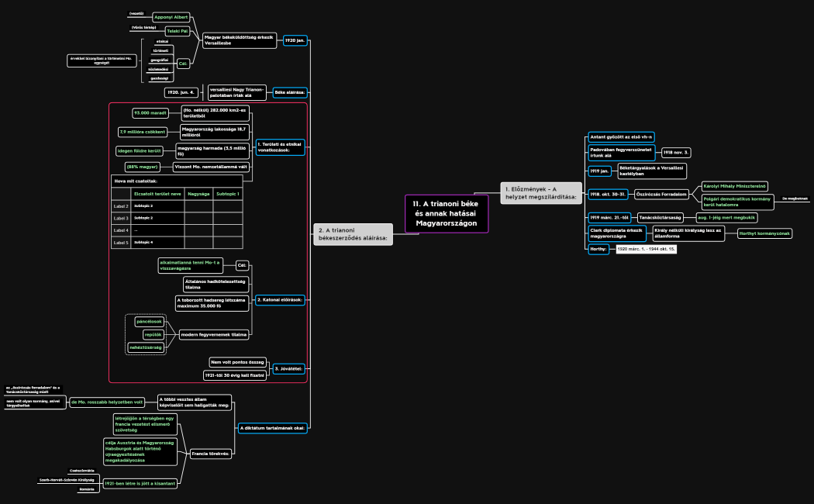Select the 'Horthy:' node
This screenshot has width=814, height=504.
tap(598, 249)
